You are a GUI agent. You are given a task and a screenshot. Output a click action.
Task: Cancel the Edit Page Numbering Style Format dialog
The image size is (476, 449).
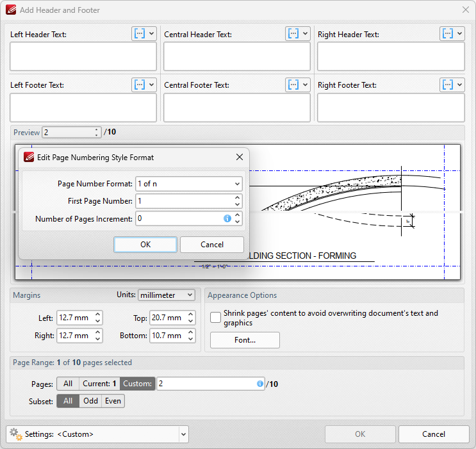pos(212,245)
